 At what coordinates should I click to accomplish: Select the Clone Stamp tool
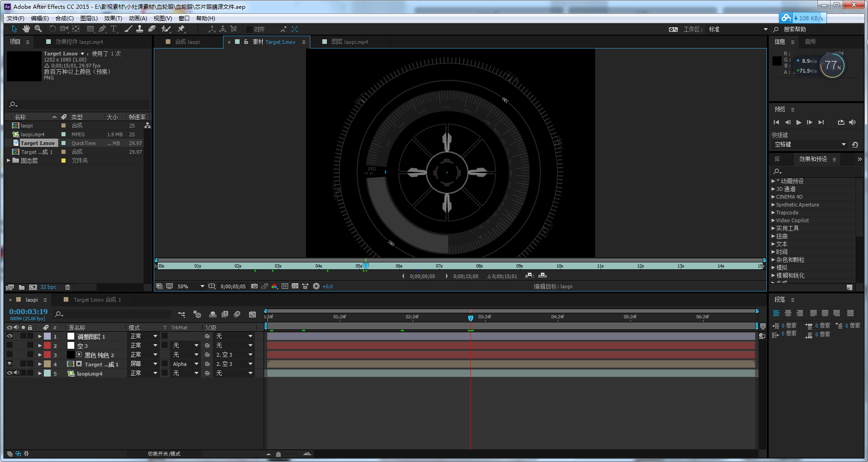pyautogui.click(x=139, y=29)
